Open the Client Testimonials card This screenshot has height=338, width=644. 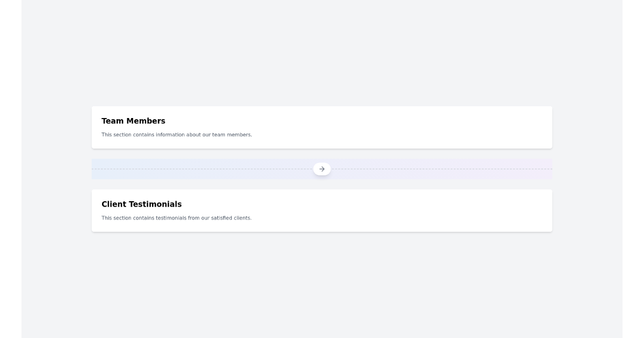point(322,210)
